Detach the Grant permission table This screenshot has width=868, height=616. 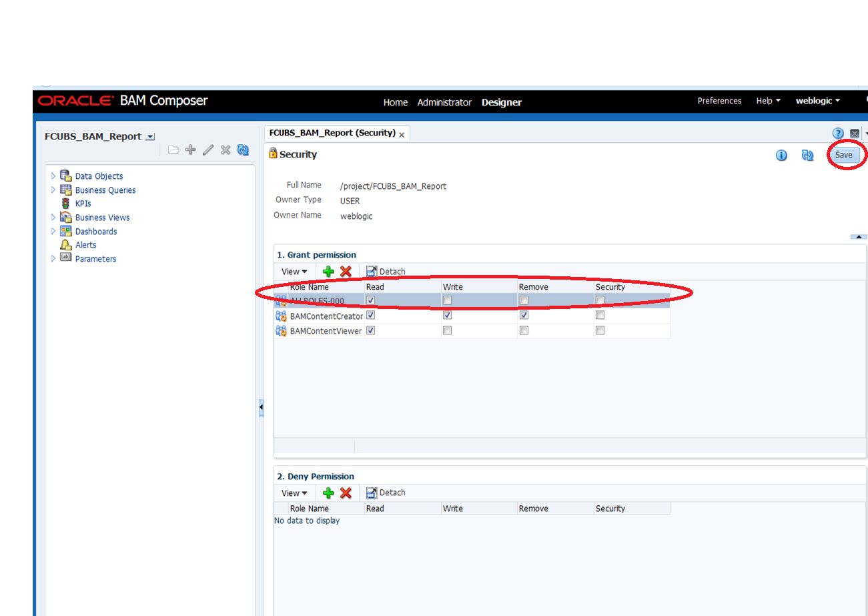pos(386,272)
